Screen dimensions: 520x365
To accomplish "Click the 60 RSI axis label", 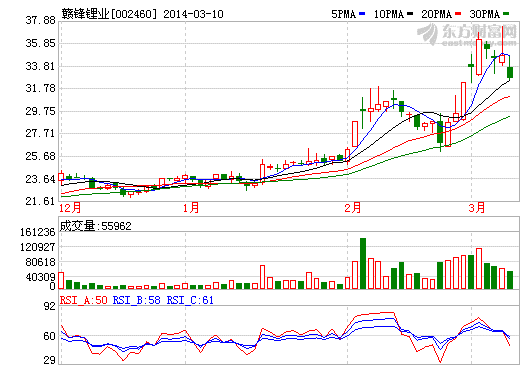I will click(x=50, y=336).
